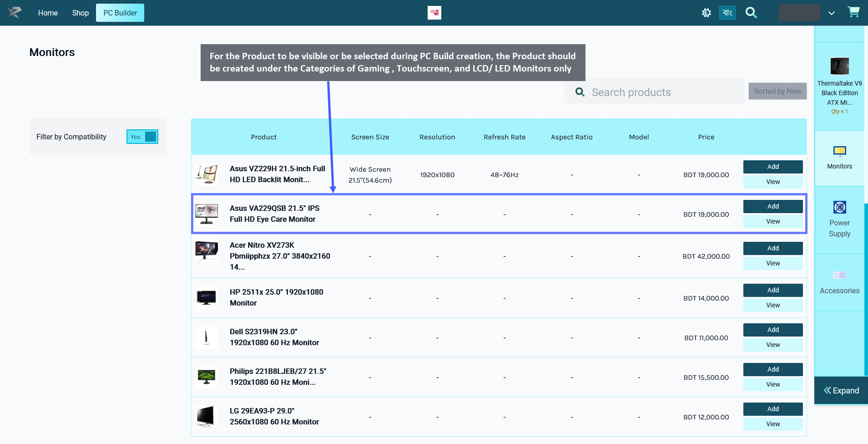Switch language with the Bangla icon
This screenshot has height=444, width=868.
click(727, 13)
